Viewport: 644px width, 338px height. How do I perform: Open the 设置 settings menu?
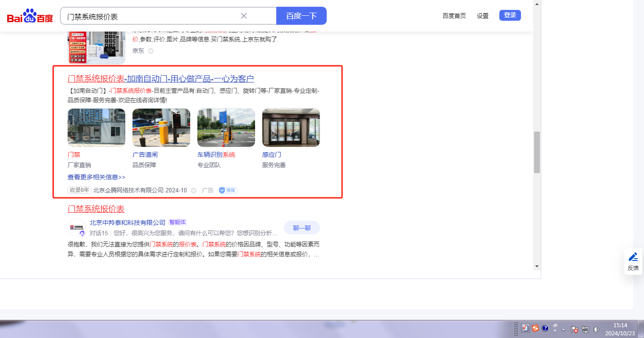(x=483, y=16)
